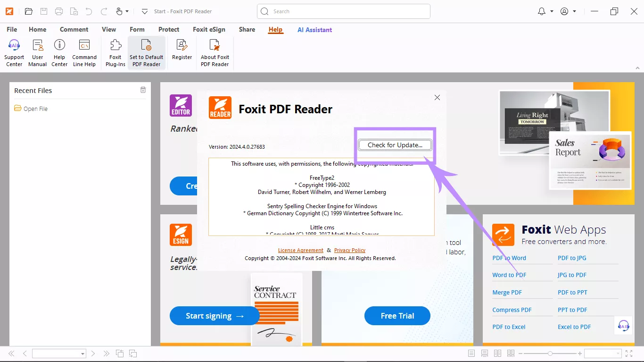Click Set to Default PDF Reader

[x=147, y=53]
